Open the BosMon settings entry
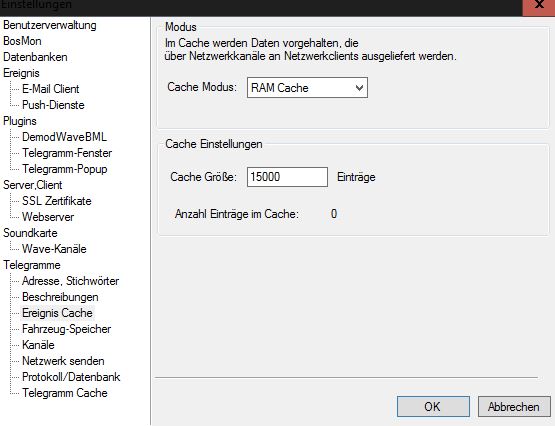Image resolution: width=555 pixels, height=426 pixels. point(22,41)
